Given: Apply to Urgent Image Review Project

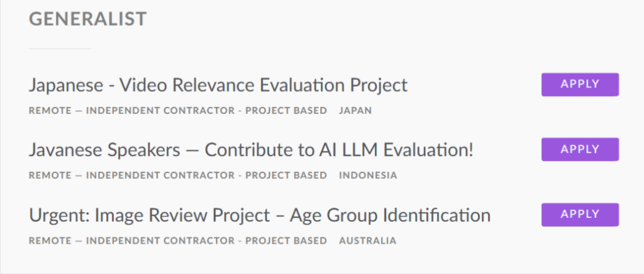Looking at the screenshot, I should tap(580, 214).
